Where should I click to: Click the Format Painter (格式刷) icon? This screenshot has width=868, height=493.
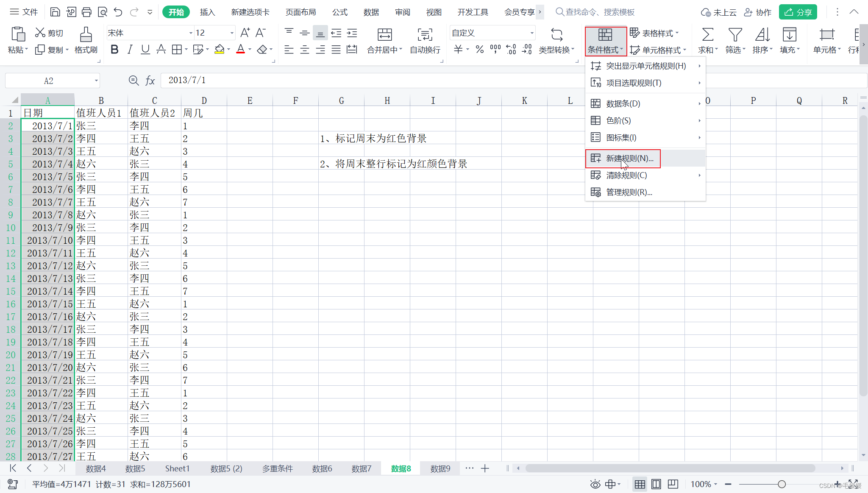pos(86,35)
